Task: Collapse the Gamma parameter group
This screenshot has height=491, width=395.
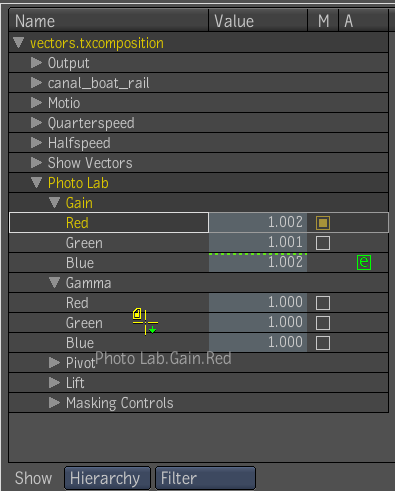Action: click(54, 283)
